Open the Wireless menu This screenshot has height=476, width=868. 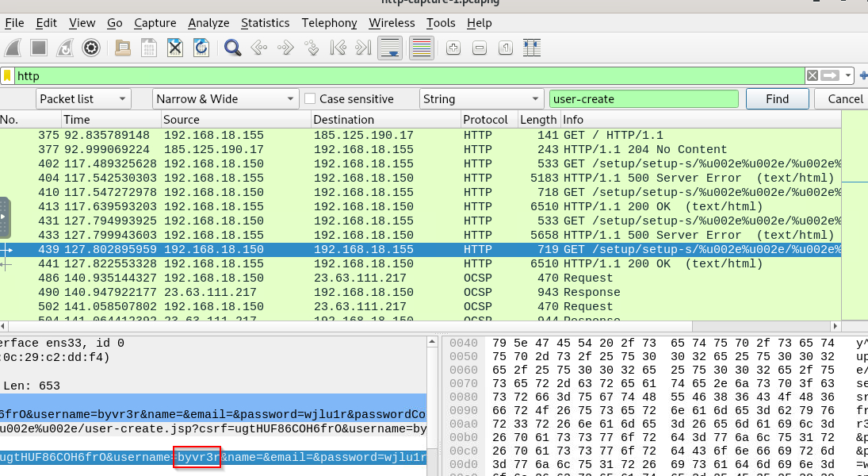(x=392, y=23)
